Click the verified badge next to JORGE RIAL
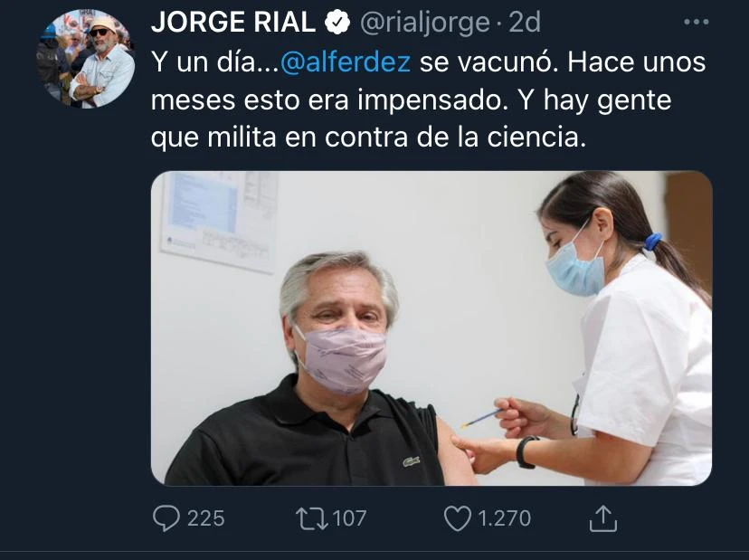 [x=337, y=23]
